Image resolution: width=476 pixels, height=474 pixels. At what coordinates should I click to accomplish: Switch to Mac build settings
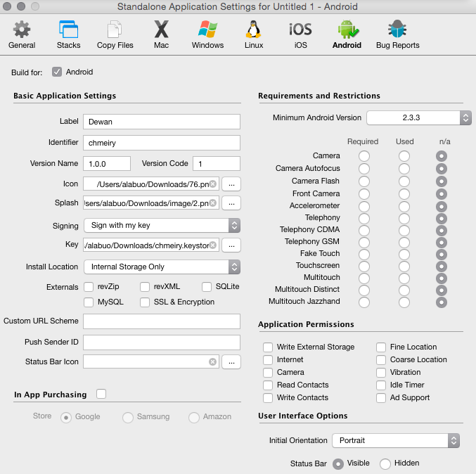click(x=162, y=34)
